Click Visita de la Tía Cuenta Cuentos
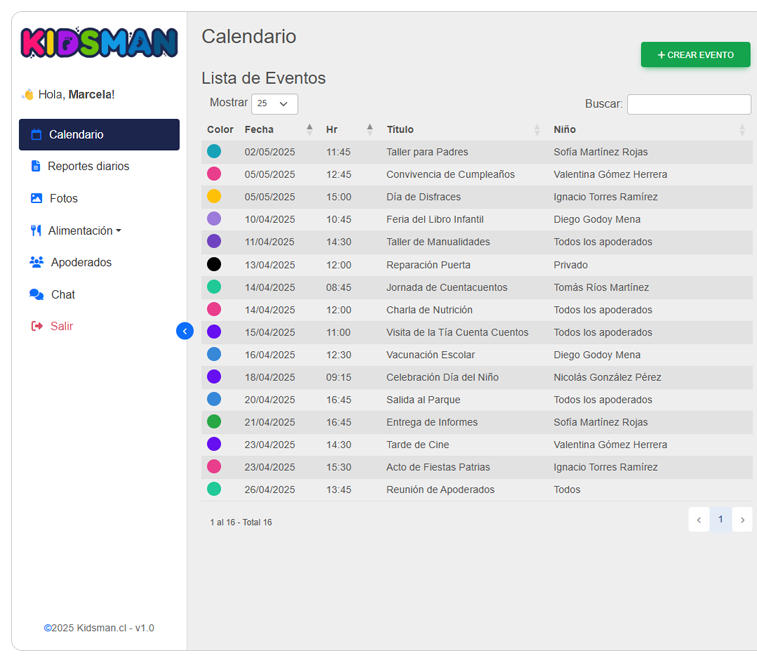The width and height of the screenshot is (757, 661). [x=457, y=332]
